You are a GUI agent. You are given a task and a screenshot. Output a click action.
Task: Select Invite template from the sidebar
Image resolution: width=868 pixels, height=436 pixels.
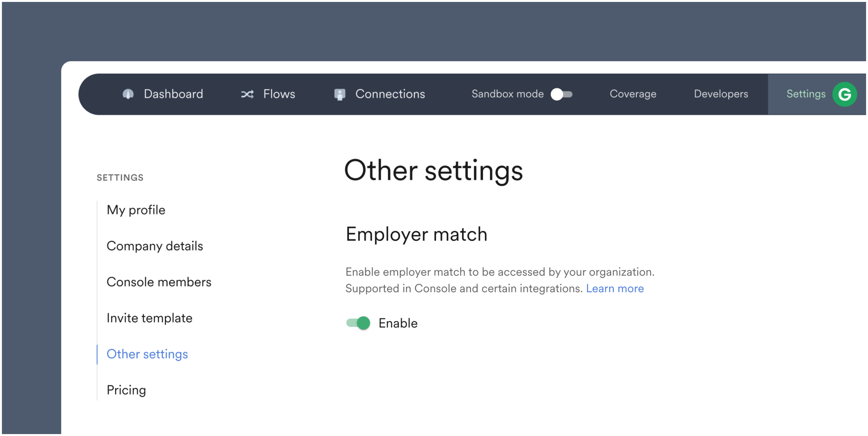click(x=150, y=318)
